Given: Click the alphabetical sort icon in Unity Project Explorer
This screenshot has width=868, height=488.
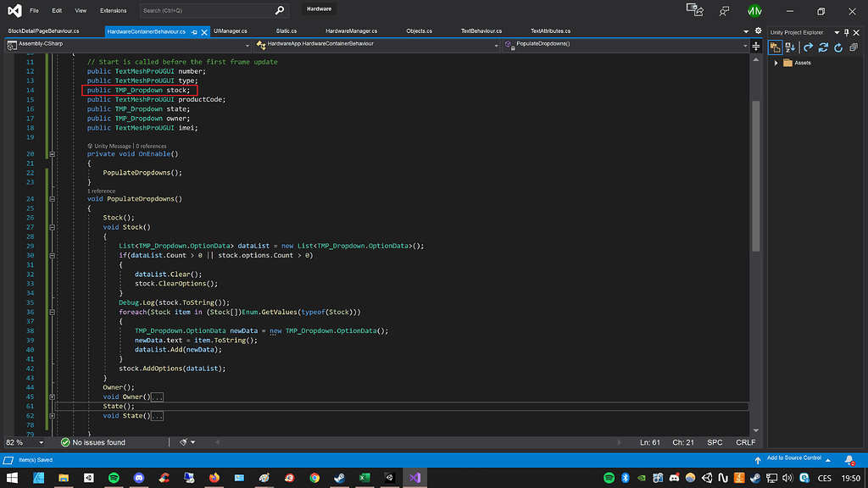Looking at the screenshot, I should coord(790,47).
